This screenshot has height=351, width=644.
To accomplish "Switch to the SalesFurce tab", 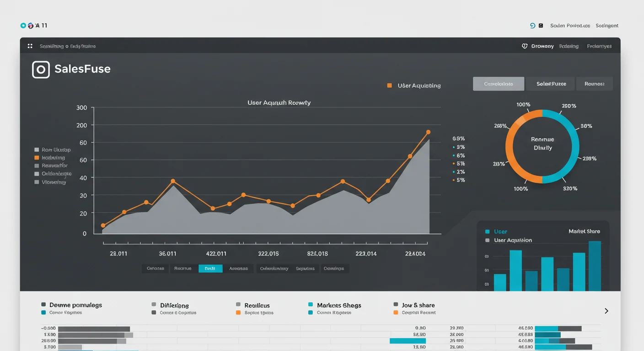I will pyautogui.click(x=551, y=84).
